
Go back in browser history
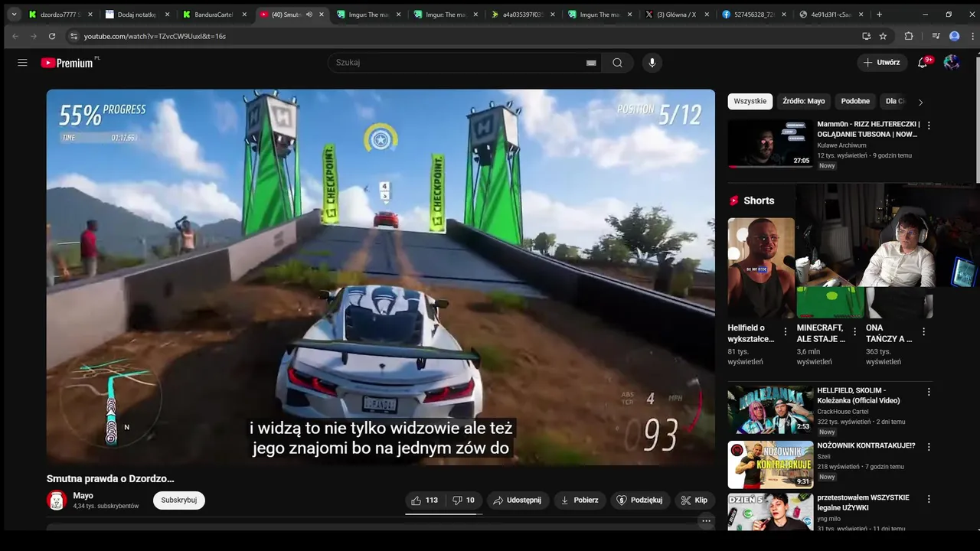point(15,36)
